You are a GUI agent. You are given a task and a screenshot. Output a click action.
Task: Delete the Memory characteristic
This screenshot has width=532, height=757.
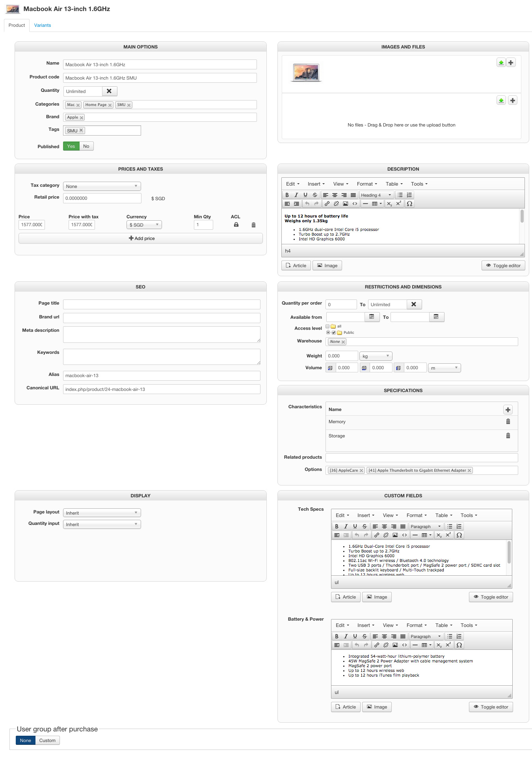tap(508, 422)
